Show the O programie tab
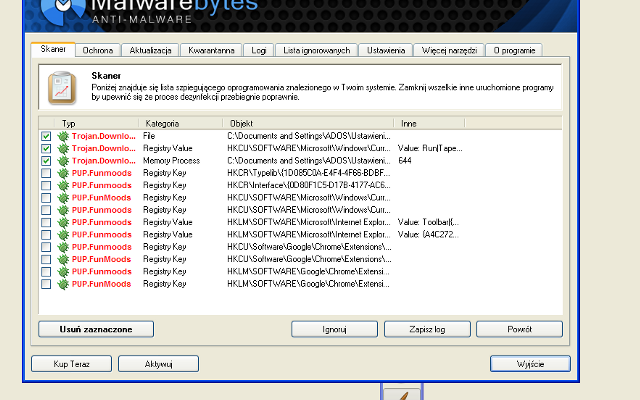This screenshot has height=400, width=640. coord(514,50)
